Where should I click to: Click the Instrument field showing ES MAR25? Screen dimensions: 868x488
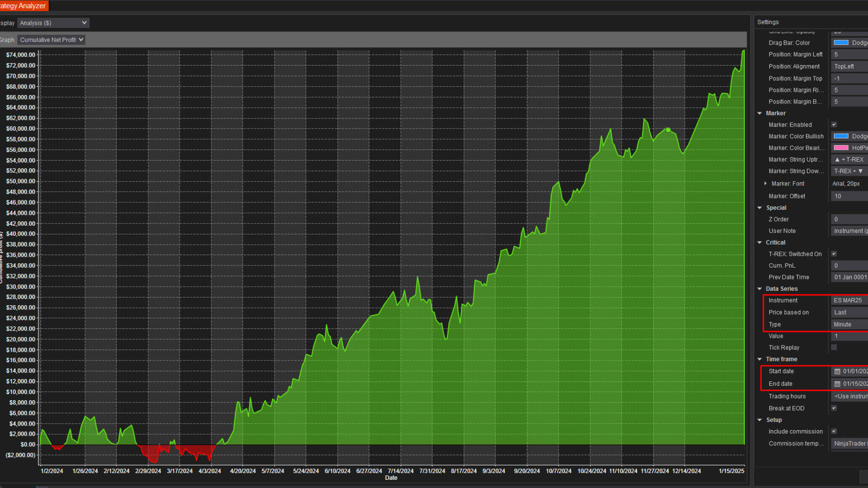(x=848, y=300)
